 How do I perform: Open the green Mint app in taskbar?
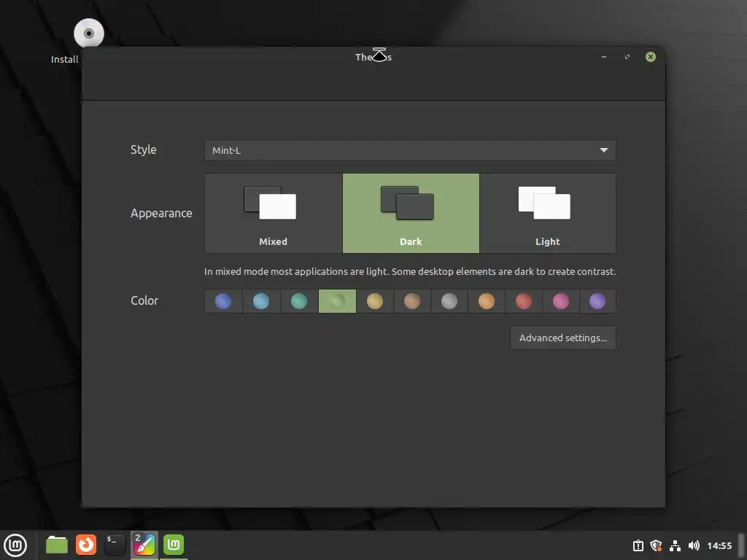tap(174, 545)
